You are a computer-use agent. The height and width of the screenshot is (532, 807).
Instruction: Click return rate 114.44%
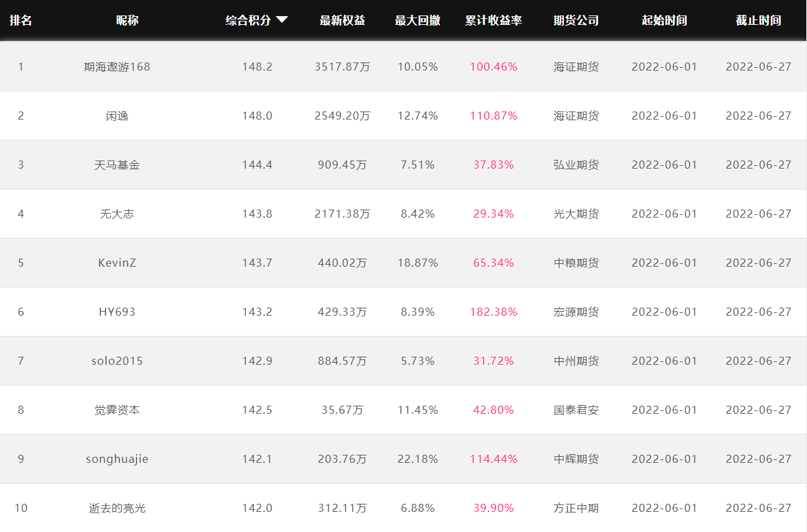click(494, 459)
